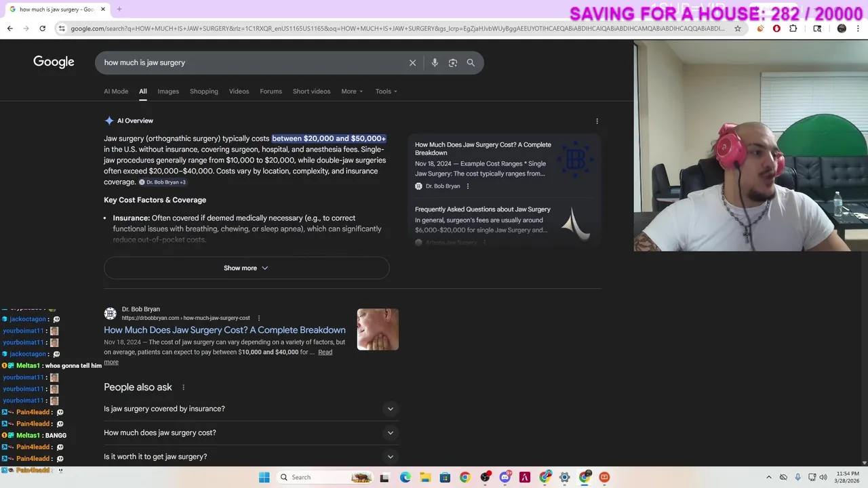Select the All results tab
The width and height of the screenshot is (868, 488).
click(143, 91)
